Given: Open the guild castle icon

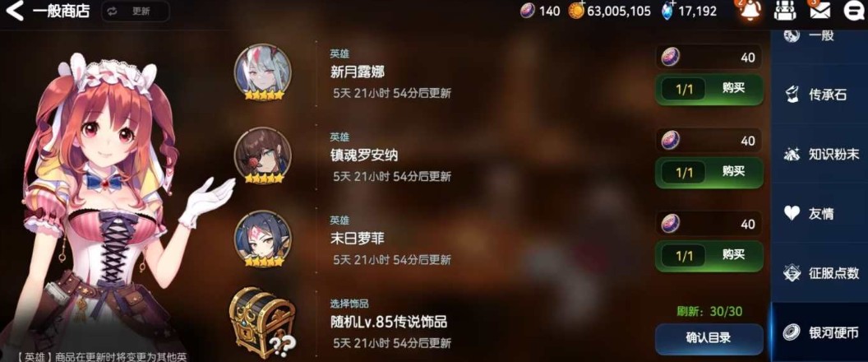Looking at the screenshot, I should 784,11.
